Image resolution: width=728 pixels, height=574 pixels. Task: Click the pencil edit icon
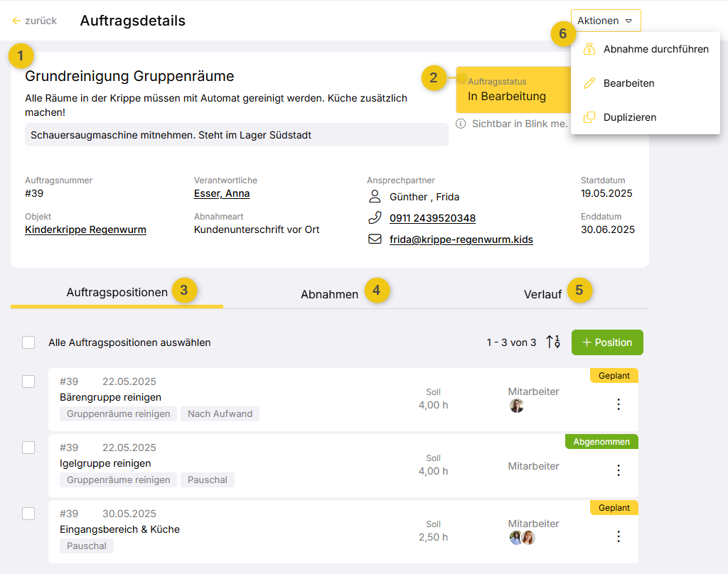coord(589,83)
